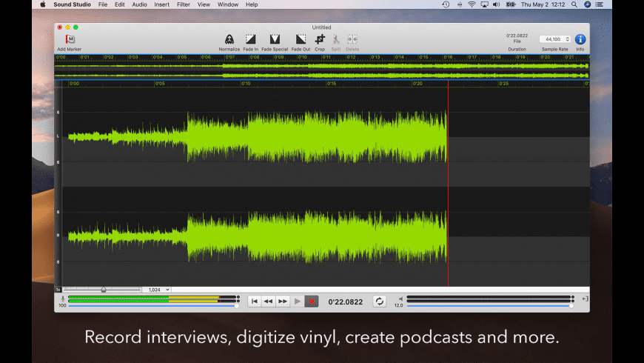
Task: Click the Add Marker icon
Action: [x=70, y=39]
